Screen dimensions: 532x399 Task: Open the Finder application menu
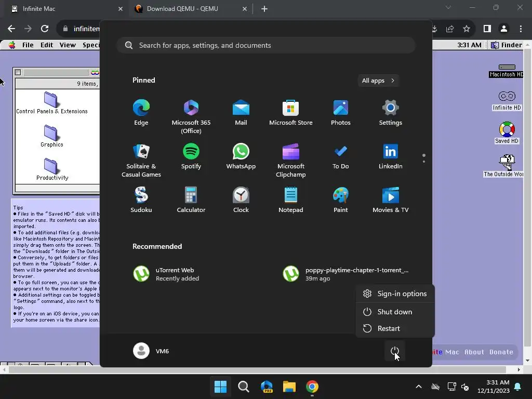click(506, 45)
